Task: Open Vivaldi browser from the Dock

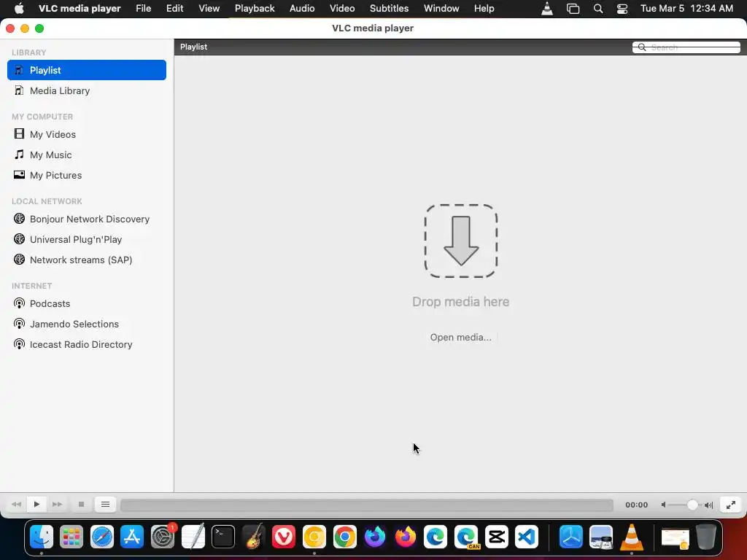Action: tap(284, 537)
